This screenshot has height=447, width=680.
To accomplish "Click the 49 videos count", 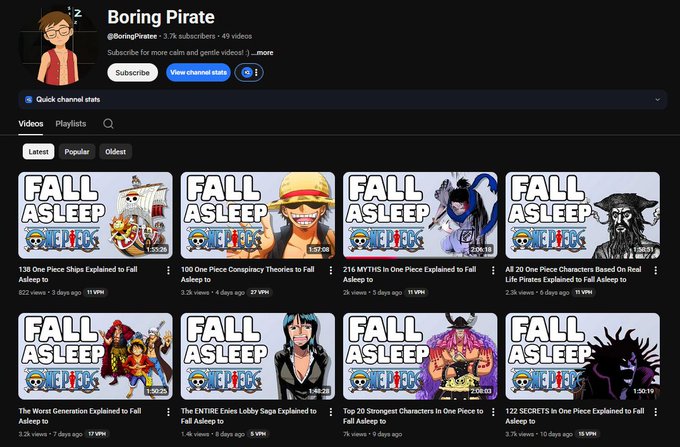I will click(x=237, y=36).
